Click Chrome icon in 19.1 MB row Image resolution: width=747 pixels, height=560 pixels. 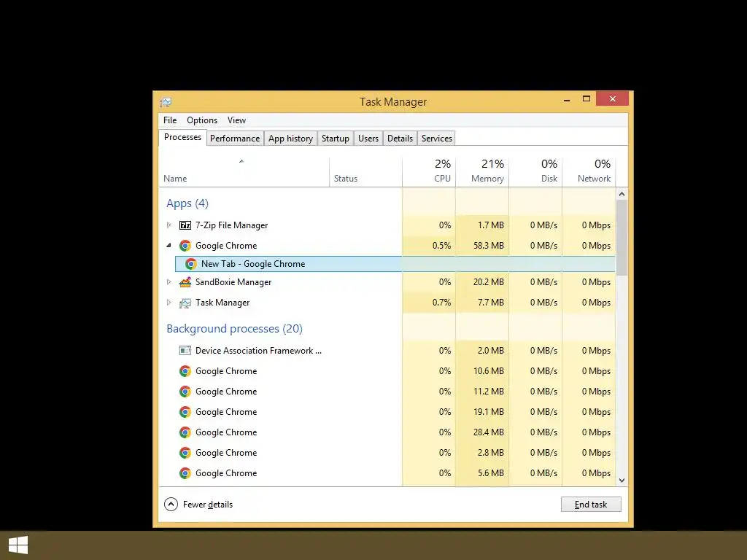(x=185, y=412)
